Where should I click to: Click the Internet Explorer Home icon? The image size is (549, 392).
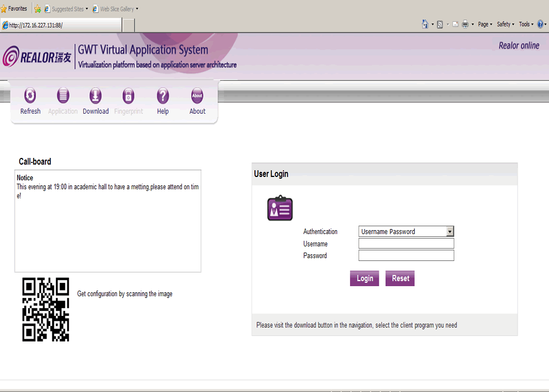[x=425, y=24]
